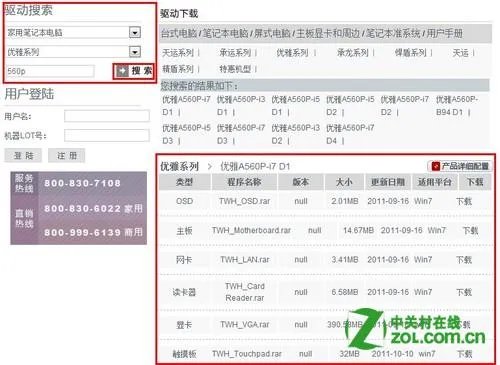500x365 pixels.
Task: Open search result 优雅A560P-i7 D2
Action: [405, 106]
